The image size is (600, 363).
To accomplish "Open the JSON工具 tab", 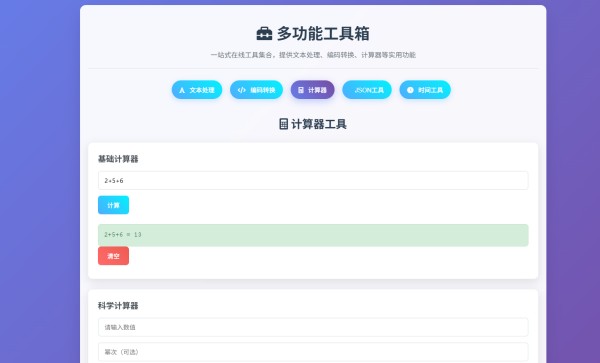I will (x=367, y=90).
